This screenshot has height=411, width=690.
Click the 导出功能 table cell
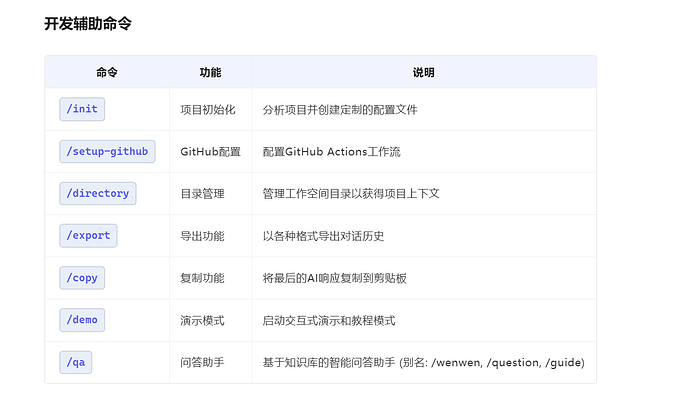click(202, 236)
